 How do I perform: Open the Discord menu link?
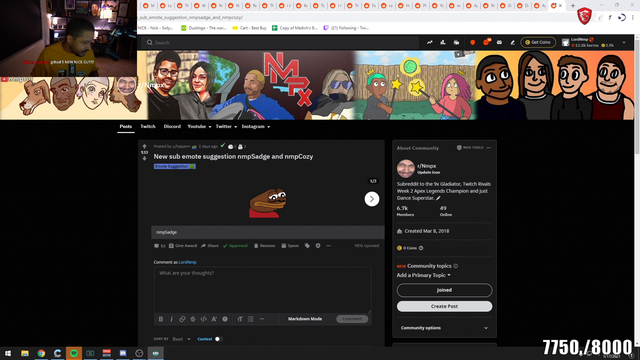click(172, 127)
